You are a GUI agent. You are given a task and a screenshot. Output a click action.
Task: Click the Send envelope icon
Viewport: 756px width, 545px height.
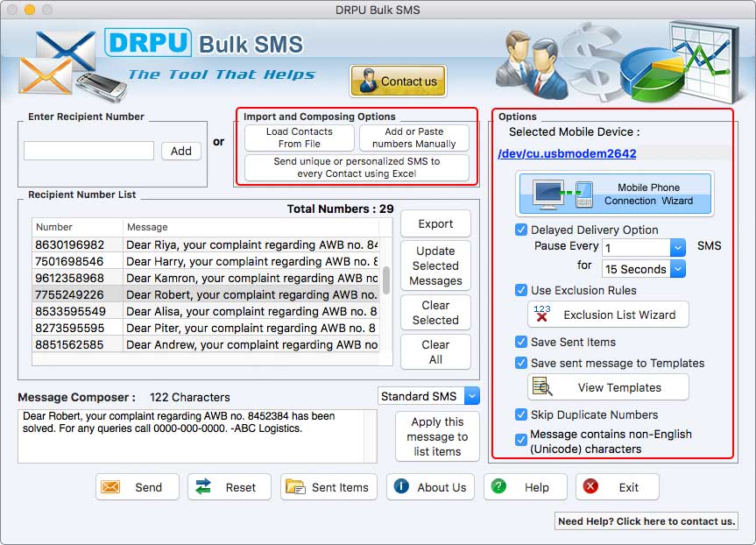coord(110,487)
